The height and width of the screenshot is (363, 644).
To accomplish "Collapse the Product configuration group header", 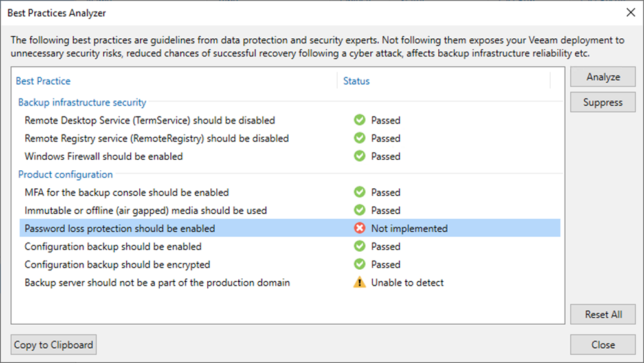I will [x=65, y=175].
